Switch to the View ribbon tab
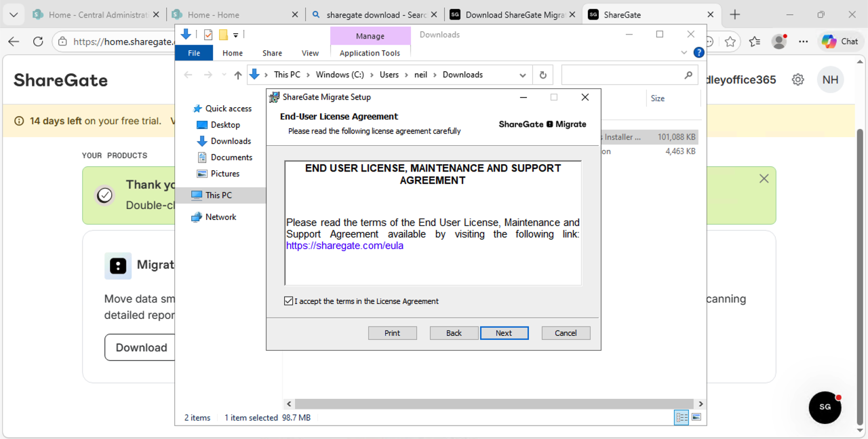Screen dimensions: 868x439 (x=310, y=53)
